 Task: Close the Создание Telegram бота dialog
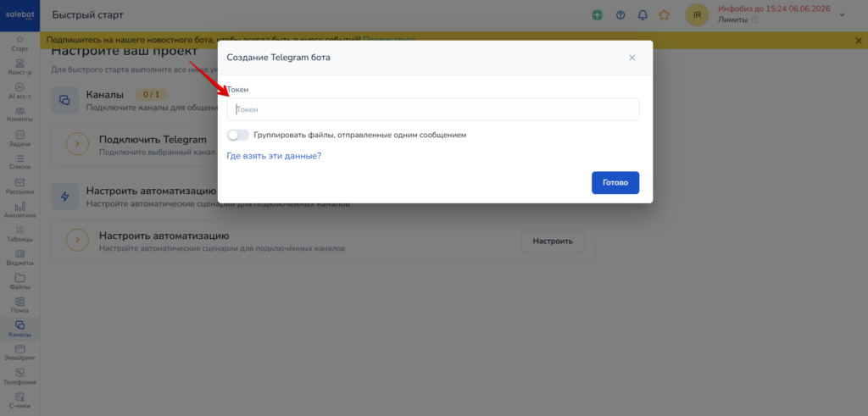[x=632, y=58]
